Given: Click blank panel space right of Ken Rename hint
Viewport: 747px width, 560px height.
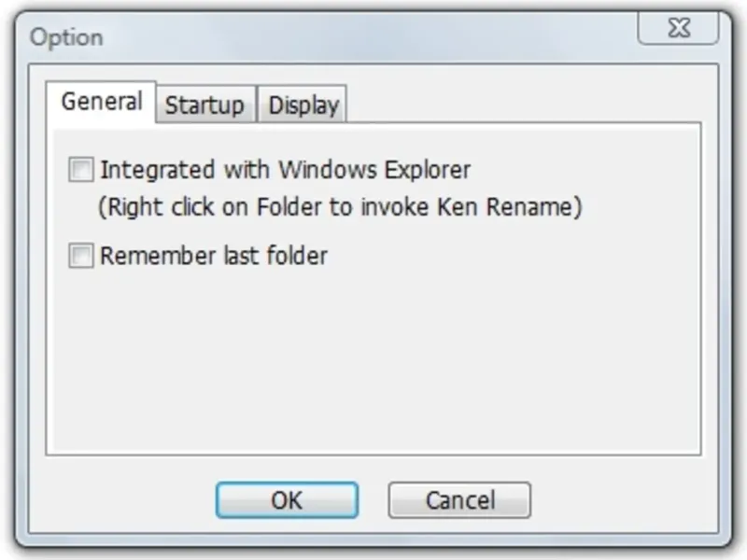Looking at the screenshot, I should point(644,207).
